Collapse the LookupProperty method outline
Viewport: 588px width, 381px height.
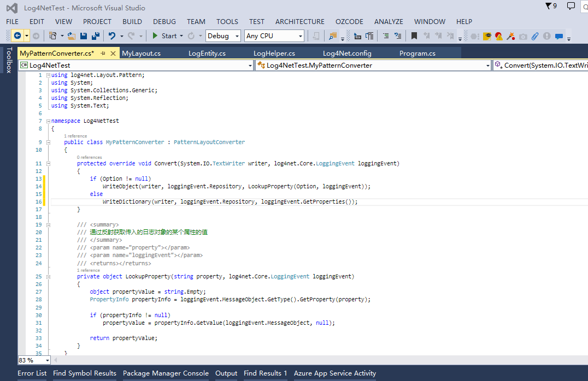point(48,277)
